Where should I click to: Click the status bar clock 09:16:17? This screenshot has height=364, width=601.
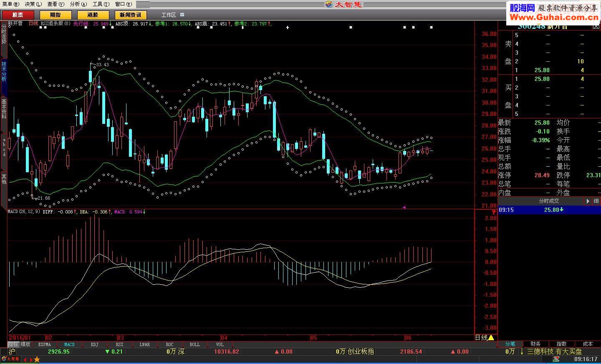[586, 359]
